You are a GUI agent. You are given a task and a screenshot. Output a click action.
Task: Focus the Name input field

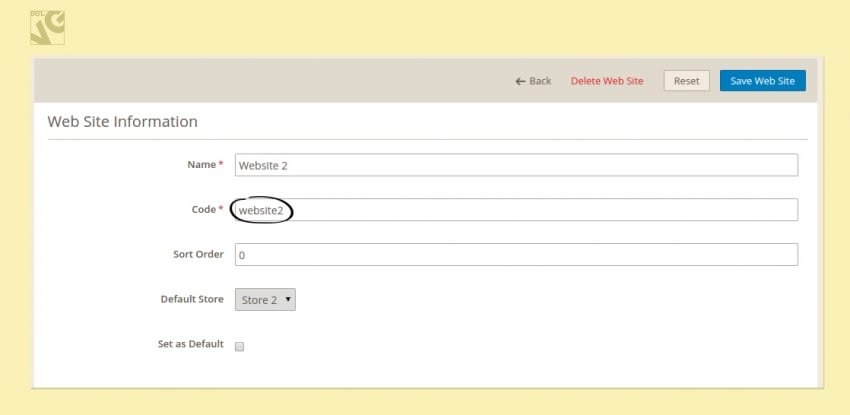[x=516, y=165]
